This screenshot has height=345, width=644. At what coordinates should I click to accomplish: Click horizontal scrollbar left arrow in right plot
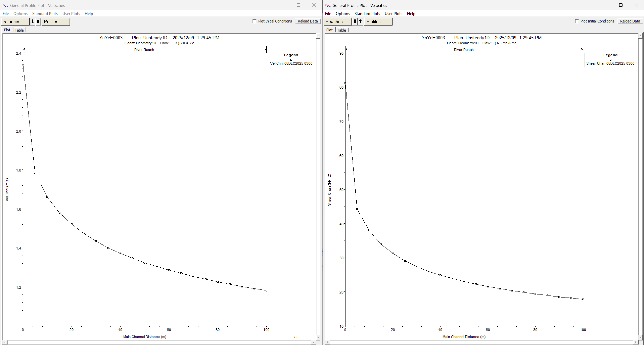pyautogui.click(x=327, y=342)
